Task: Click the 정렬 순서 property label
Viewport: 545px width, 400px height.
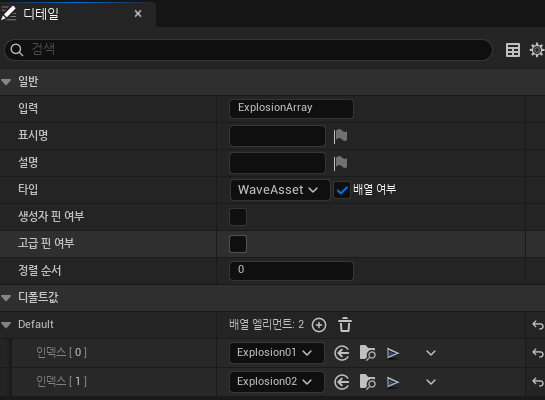Action: 40,270
